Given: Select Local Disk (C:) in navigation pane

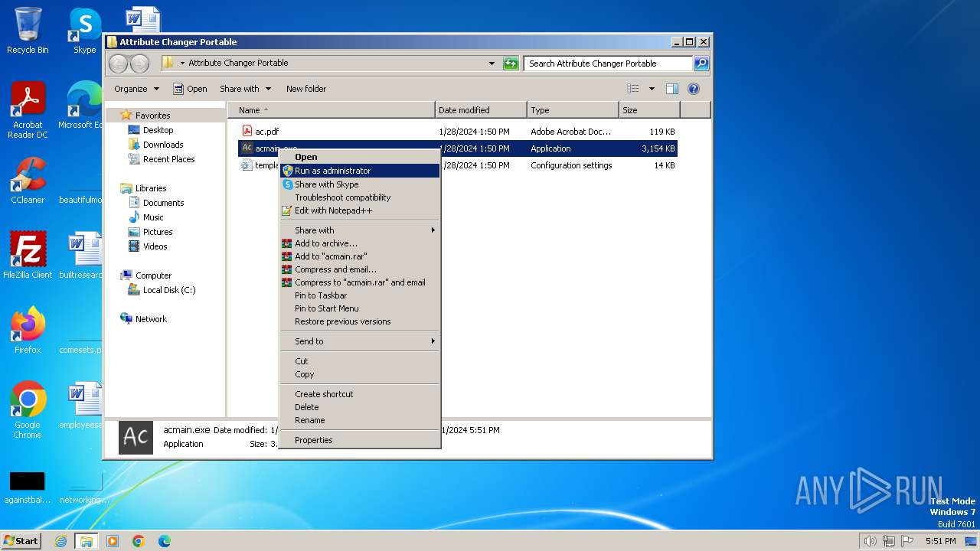Looking at the screenshot, I should coord(161,290).
